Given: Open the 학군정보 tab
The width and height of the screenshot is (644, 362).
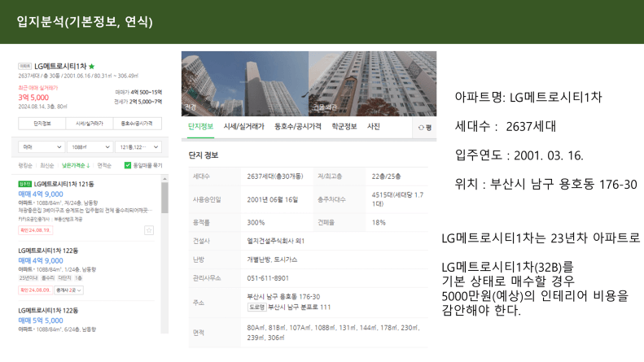Looking at the screenshot, I should point(344,126).
